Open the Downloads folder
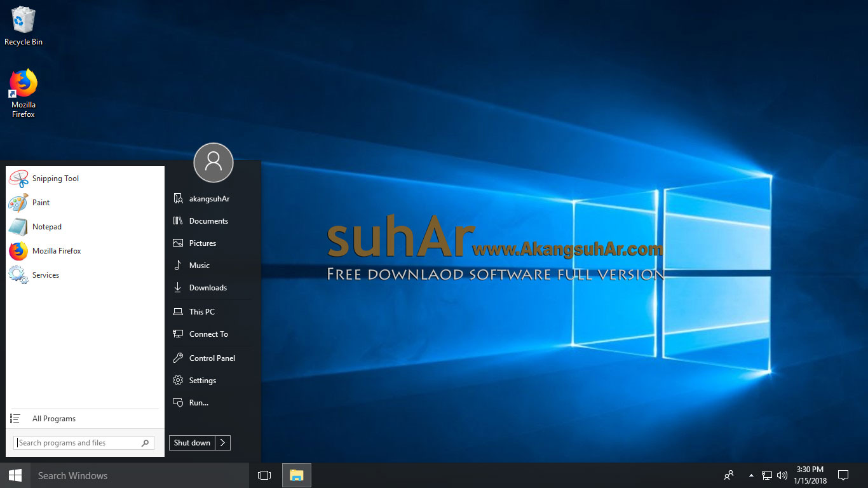Screen dimensions: 868x488 tap(206, 287)
